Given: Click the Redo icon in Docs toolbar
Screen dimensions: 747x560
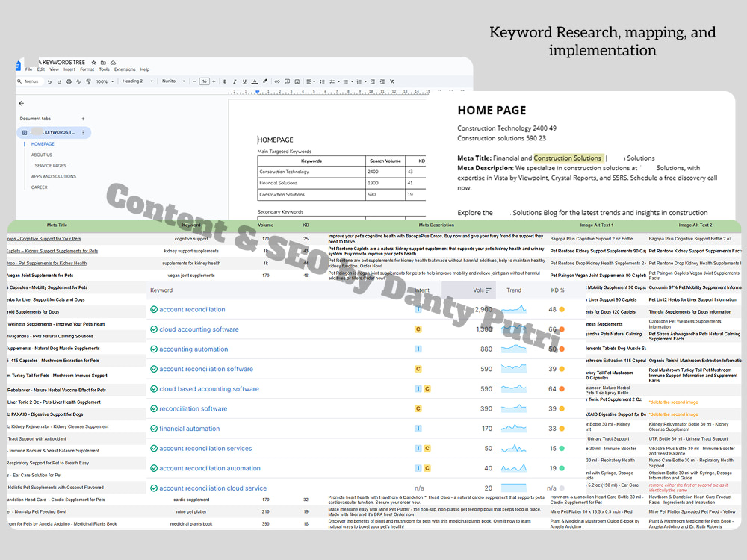Looking at the screenshot, I should click(59, 81).
